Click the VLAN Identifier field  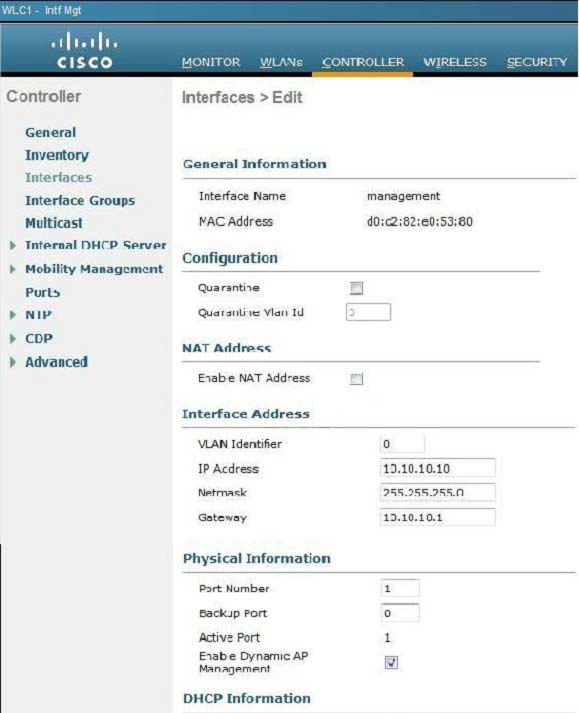(402, 444)
